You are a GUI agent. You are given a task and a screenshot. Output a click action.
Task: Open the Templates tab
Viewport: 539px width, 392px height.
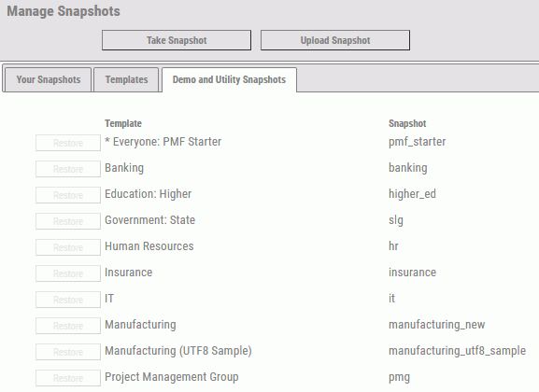[x=126, y=79]
